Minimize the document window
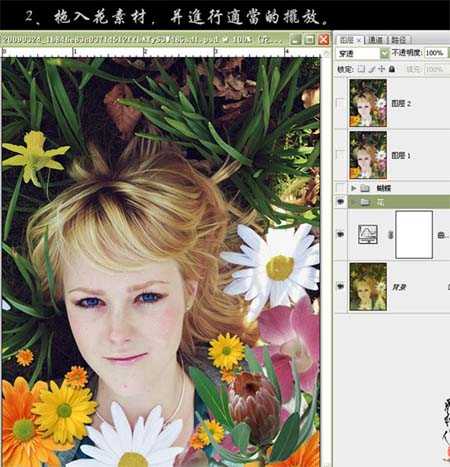This screenshot has width=450, height=467. [295, 40]
